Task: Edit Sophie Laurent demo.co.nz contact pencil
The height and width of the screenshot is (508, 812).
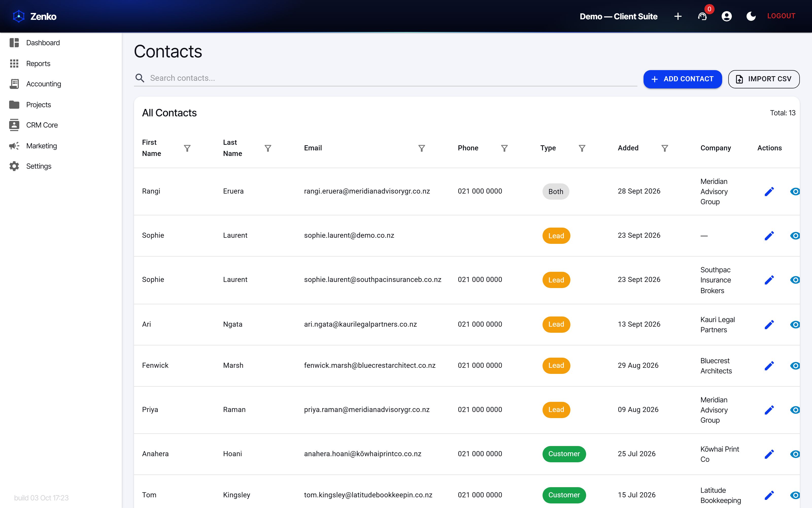Action: click(769, 235)
